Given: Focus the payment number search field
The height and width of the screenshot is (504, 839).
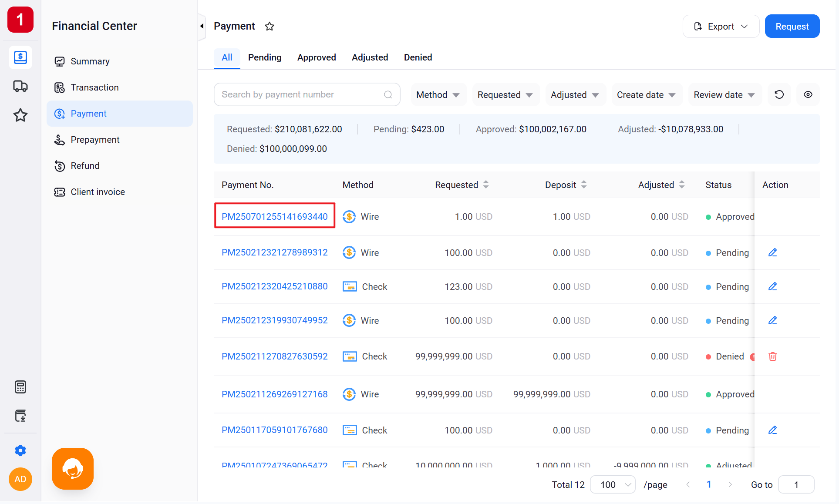Looking at the screenshot, I should tap(307, 94).
